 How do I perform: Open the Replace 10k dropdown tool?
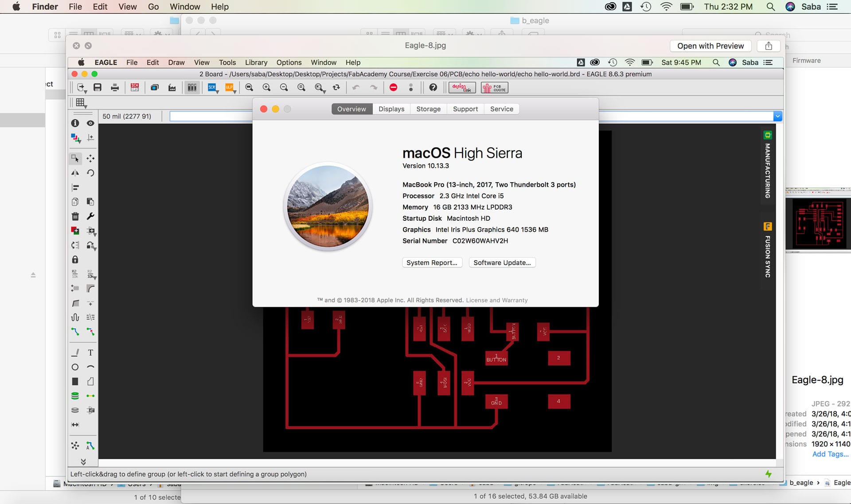click(91, 274)
